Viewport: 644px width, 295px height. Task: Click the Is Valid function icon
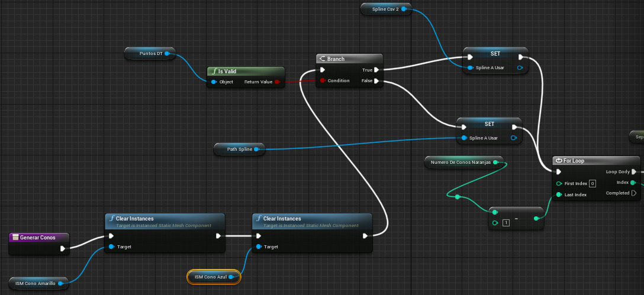pos(214,72)
